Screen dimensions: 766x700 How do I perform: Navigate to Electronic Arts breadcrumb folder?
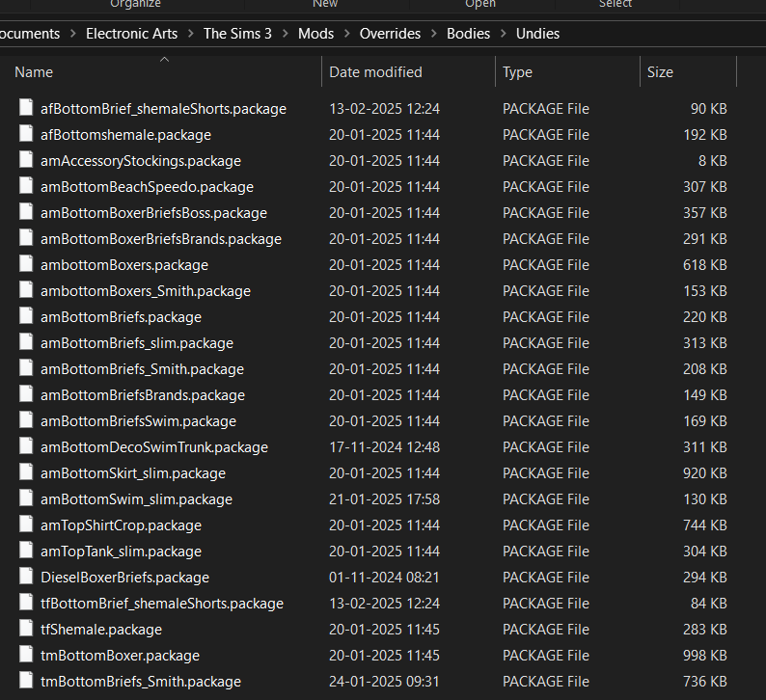(x=131, y=34)
